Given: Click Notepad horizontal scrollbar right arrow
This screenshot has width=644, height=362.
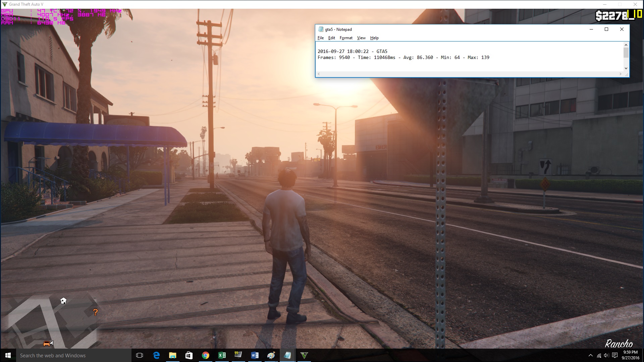Looking at the screenshot, I should tap(621, 74).
